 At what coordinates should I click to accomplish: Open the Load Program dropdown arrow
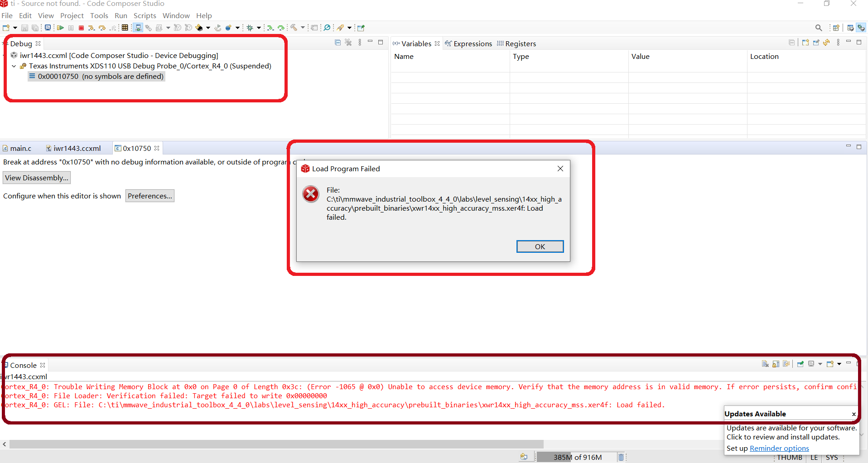pos(208,28)
